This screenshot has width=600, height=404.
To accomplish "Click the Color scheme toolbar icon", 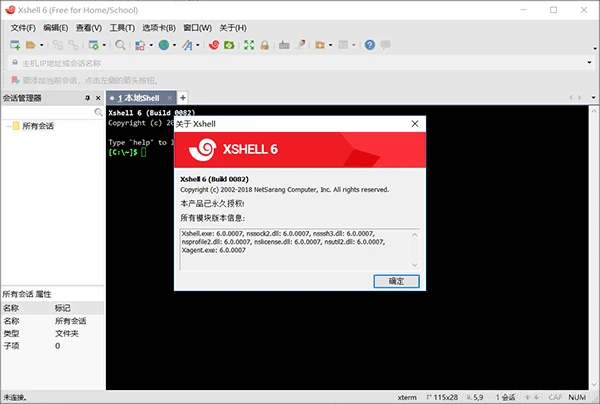I will coord(140,45).
